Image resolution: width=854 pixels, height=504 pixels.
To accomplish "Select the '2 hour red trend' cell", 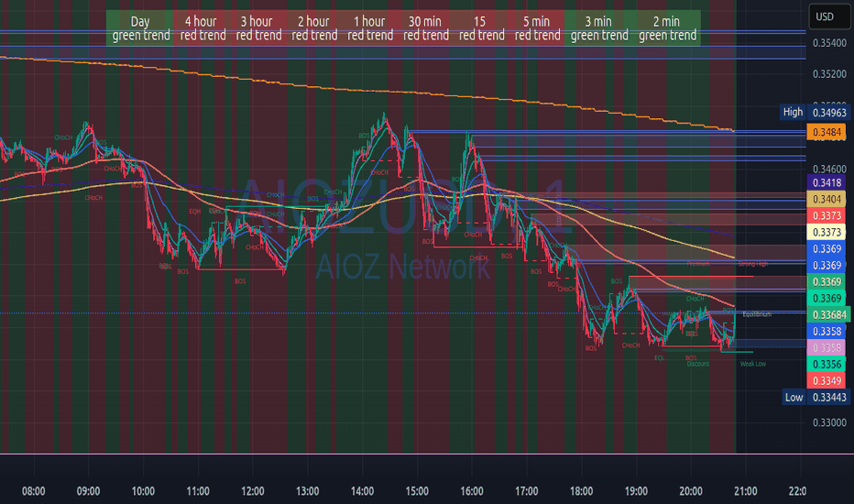I will [x=314, y=28].
